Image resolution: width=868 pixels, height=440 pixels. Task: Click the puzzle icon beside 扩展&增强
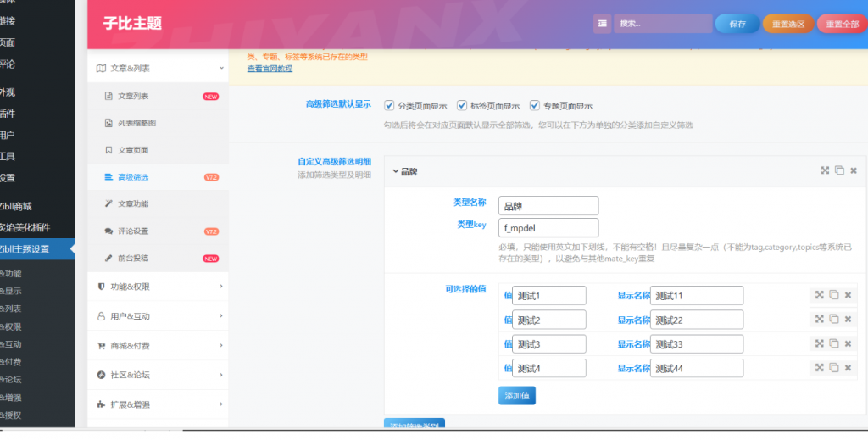pyautogui.click(x=101, y=404)
